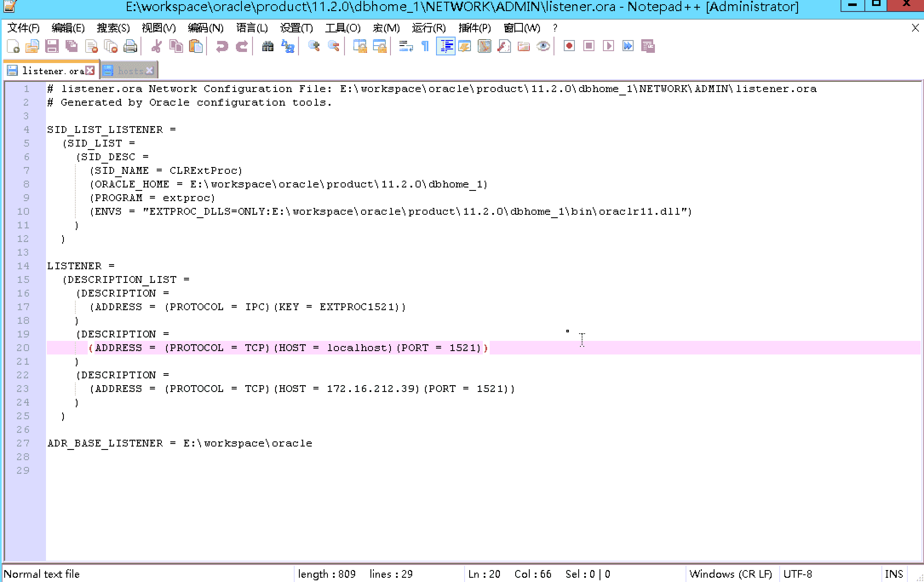Click the Undo arrow icon
Image resolution: width=924 pixels, height=582 pixels.
(x=221, y=46)
